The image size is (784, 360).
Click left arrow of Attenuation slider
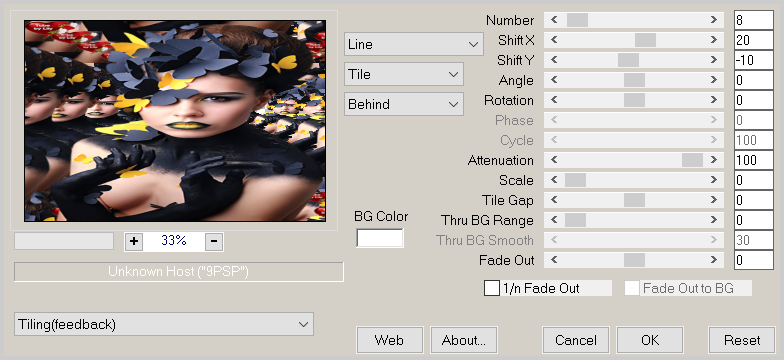[x=554, y=160]
